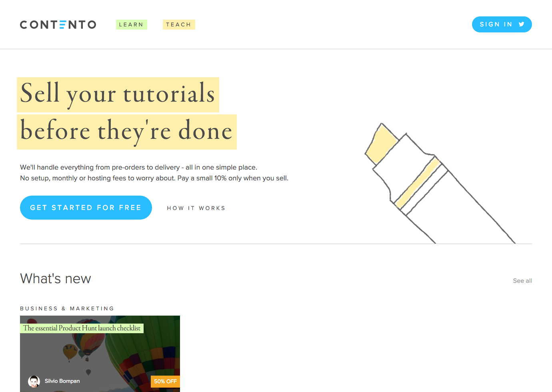552x392 pixels.
Task: Click the highlighter marker illustration
Action: click(x=440, y=183)
